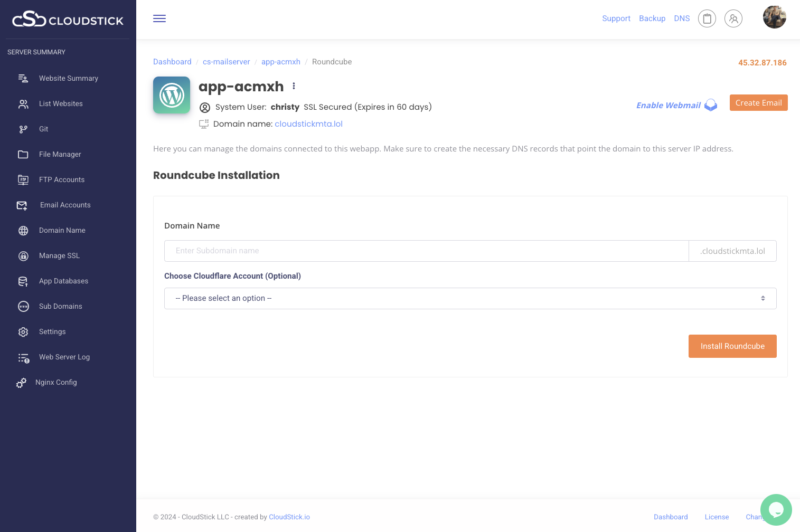Screen dimensions: 800x532
Task: Select the Nginx Config icon
Action: (x=22, y=383)
